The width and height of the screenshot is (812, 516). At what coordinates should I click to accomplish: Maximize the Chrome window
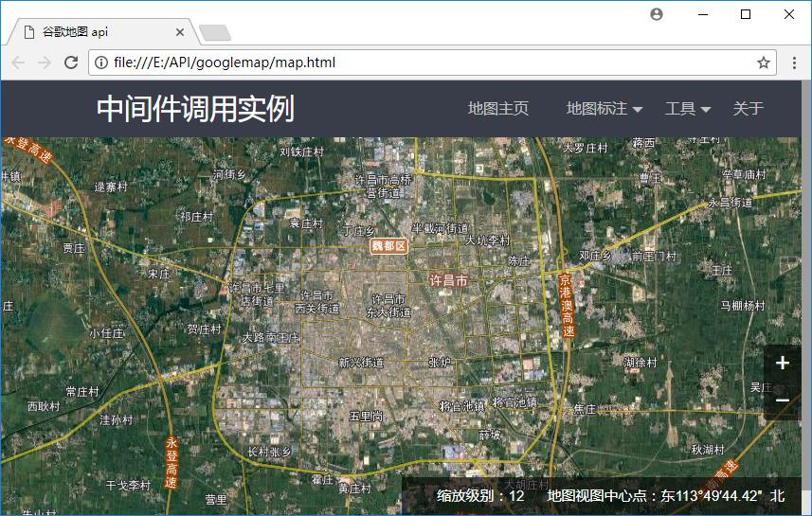[746, 14]
